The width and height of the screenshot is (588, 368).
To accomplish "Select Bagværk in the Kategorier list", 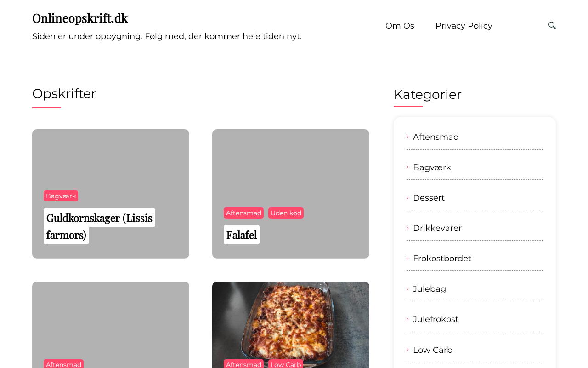I will click(x=432, y=167).
